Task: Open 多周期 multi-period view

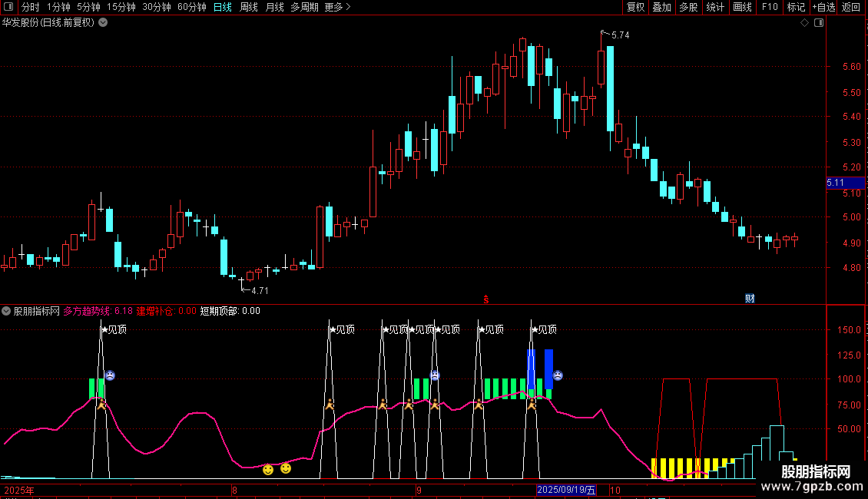Action: pyautogui.click(x=304, y=7)
